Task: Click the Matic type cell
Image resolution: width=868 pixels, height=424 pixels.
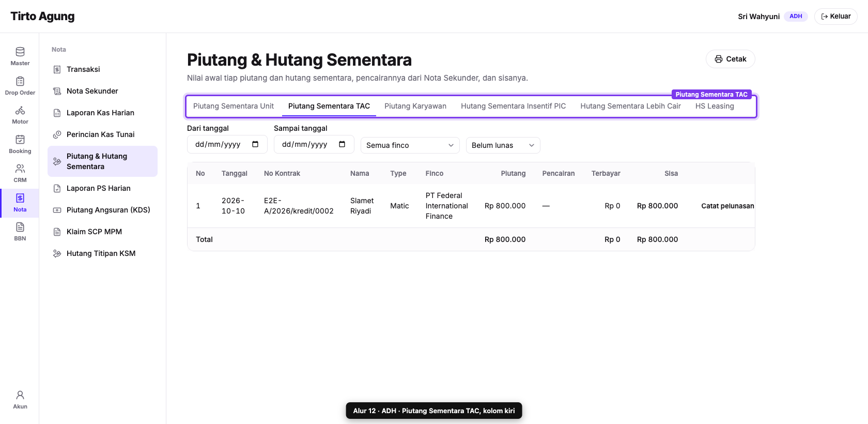Action: click(x=399, y=206)
